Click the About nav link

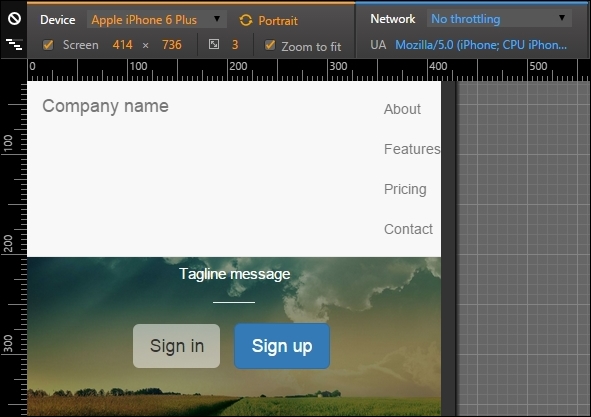click(x=402, y=109)
